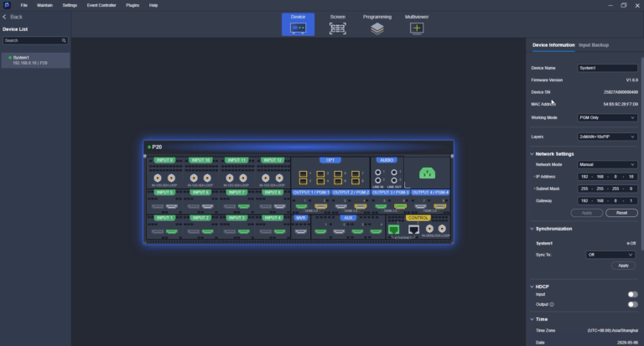Open the Working Mode dropdown
644x346 pixels.
pyautogui.click(x=607, y=118)
